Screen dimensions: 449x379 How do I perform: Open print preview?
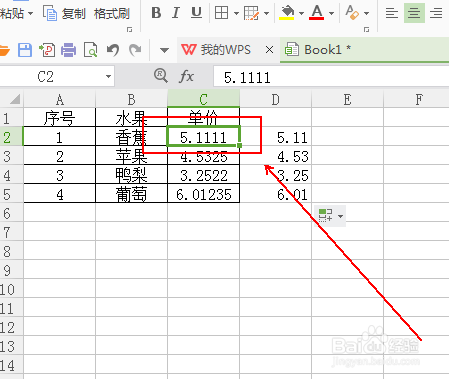91,50
